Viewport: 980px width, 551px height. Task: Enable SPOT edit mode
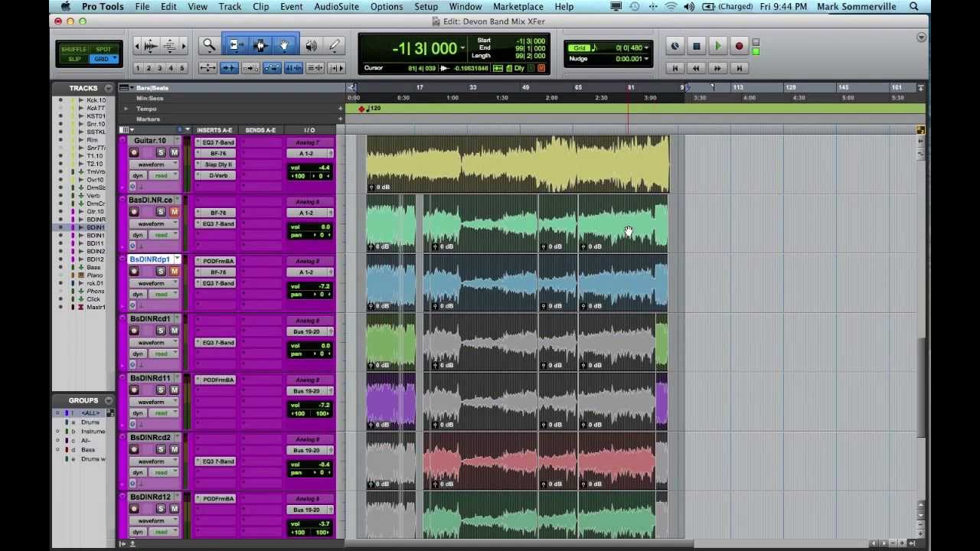103,50
